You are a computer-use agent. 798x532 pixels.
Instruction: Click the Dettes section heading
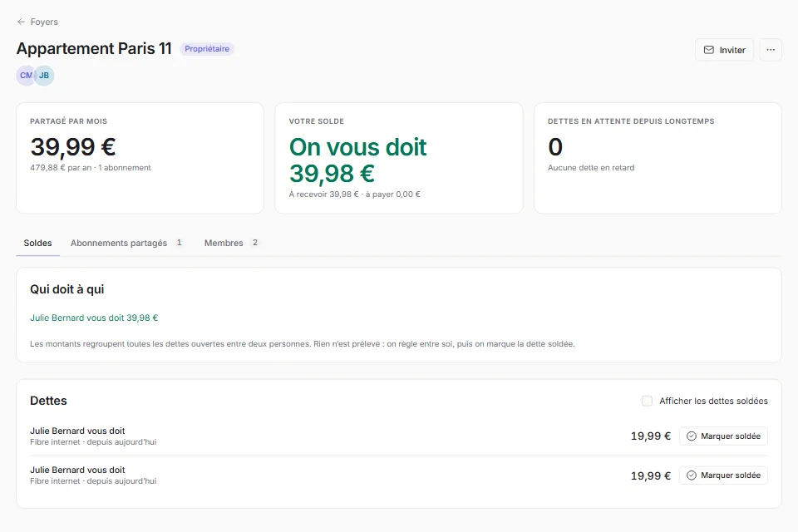point(48,401)
